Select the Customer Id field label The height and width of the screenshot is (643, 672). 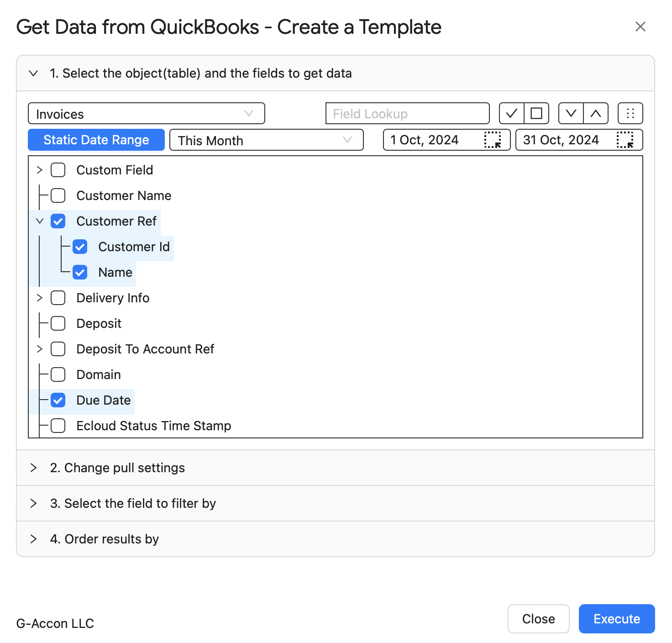(134, 247)
